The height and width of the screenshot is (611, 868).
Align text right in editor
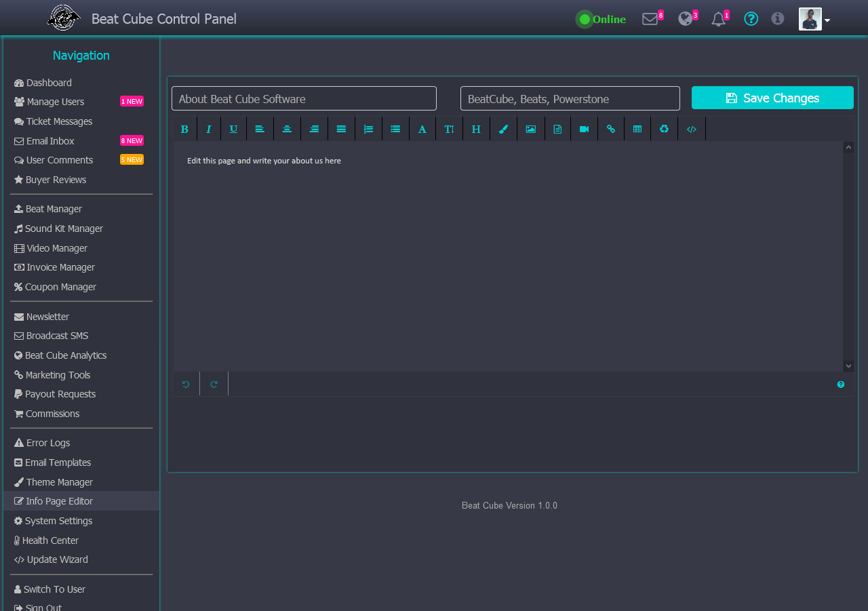click(x=314, y=129)
